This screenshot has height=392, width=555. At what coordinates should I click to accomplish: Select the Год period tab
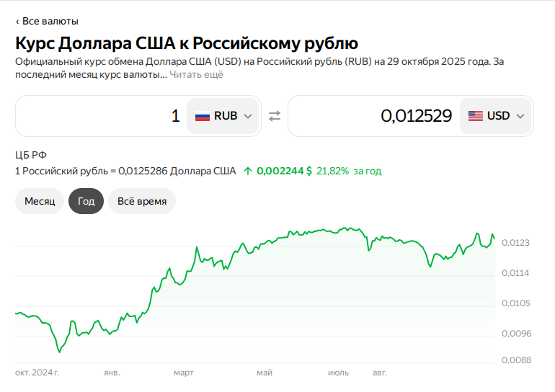coord(86,201)
